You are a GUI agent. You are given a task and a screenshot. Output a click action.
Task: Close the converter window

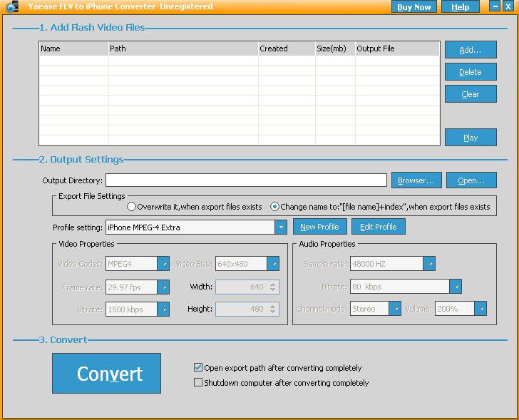pyautogui.click(x=508, y=6)
